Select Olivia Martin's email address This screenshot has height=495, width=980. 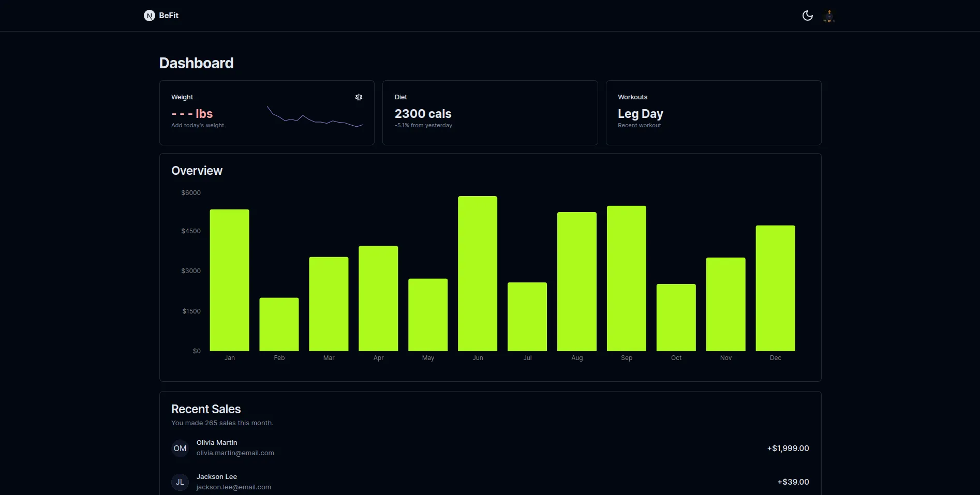(x=235, y=453)
